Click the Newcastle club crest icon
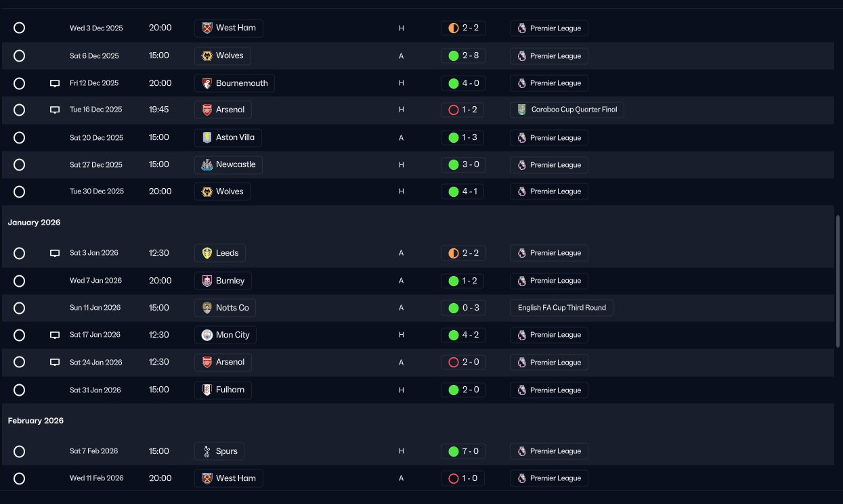Viewport: 843px width, 504px height. [207, 164]
